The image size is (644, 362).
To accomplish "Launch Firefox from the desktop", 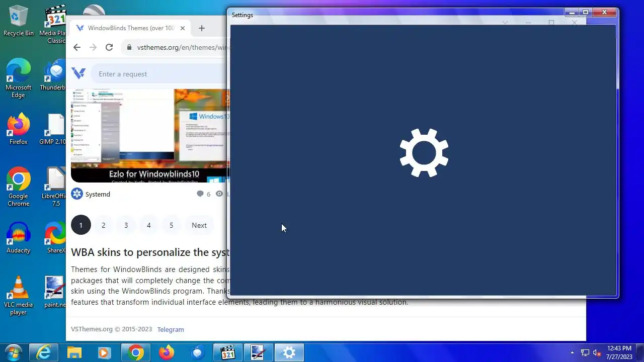I will pos(19,129).
